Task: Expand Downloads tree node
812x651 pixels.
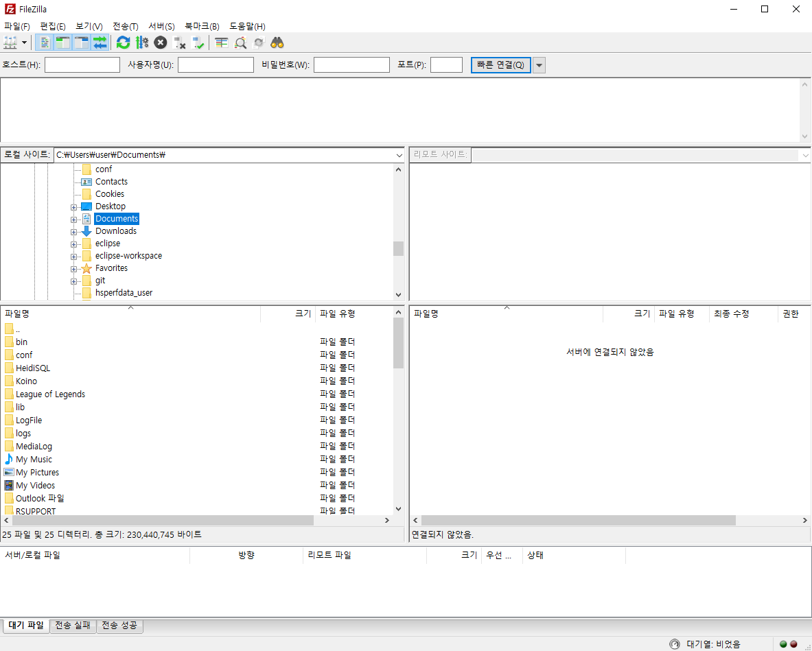Action: 73,232
